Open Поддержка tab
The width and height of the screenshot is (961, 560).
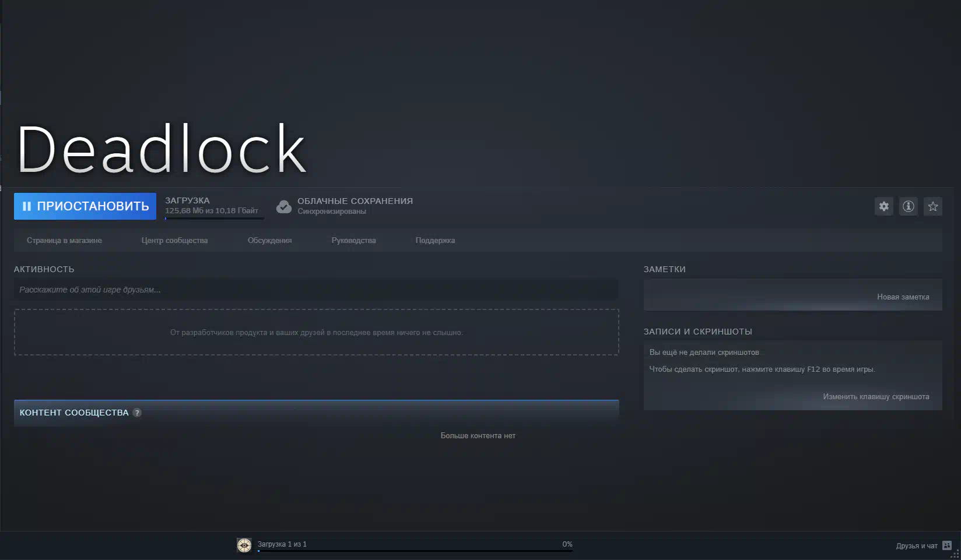435,240
